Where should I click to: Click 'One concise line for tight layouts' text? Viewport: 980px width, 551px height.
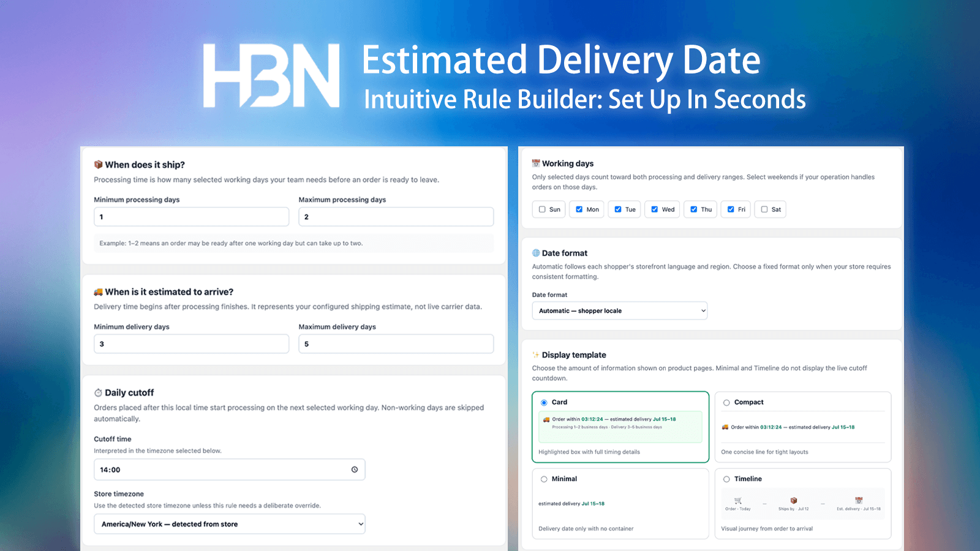point(764,452)
